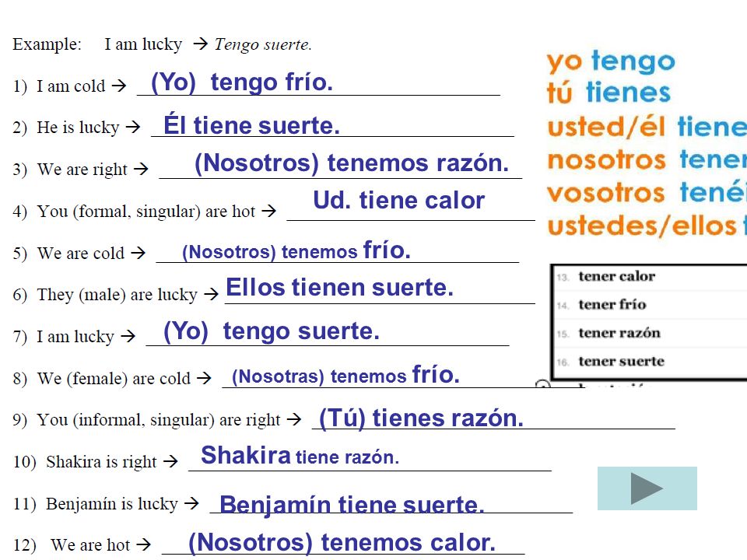
Task: Click the example text 'Tengo suerte.'
Action: [263, 45]
